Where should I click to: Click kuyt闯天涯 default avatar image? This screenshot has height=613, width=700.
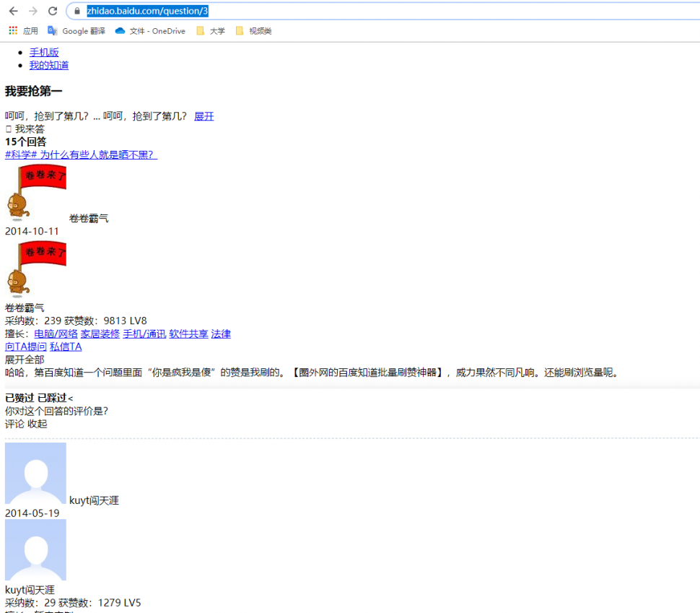coord(35,473)
